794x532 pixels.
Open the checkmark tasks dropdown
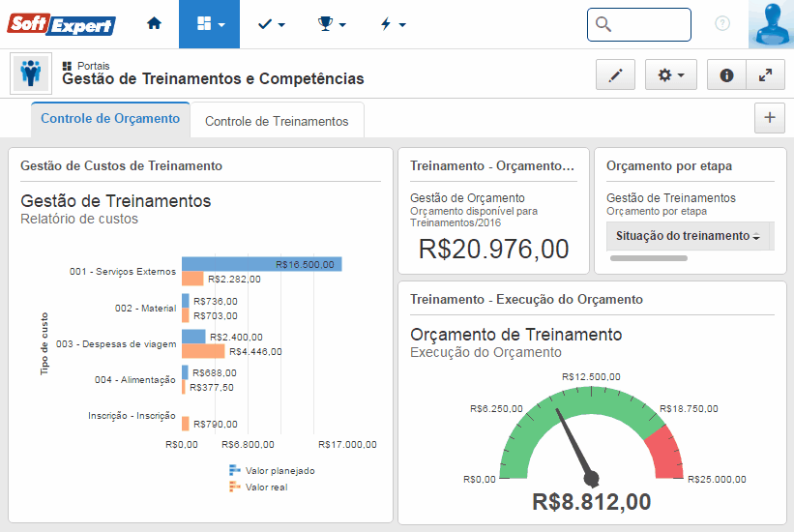pyautogui.click(x=271, y=24)
